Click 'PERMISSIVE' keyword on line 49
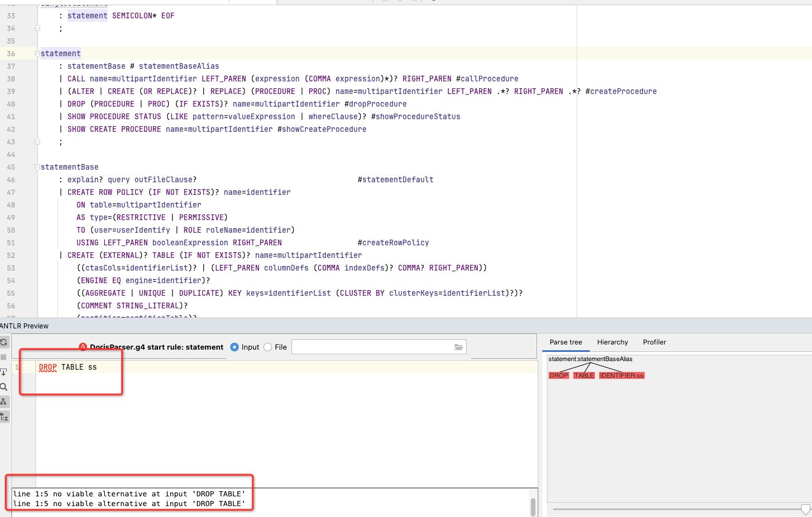 point(201,218)
